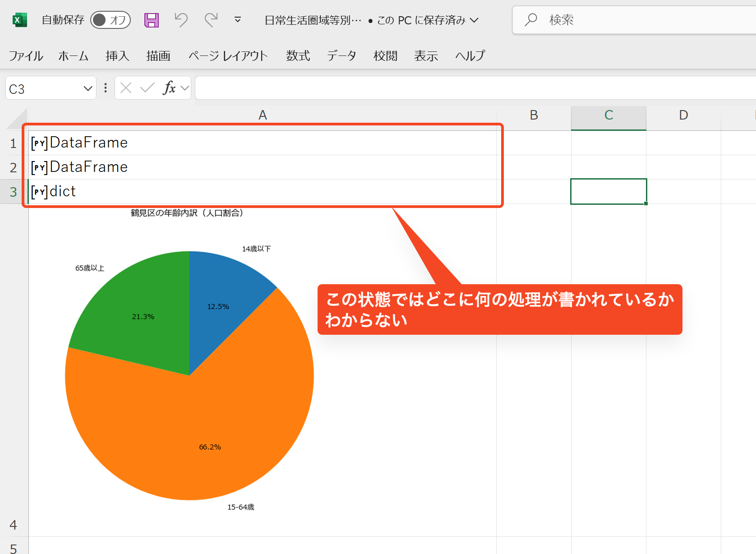Open the データ ribbon tab
Screen dimensions: 756x554
click(341, 56)
